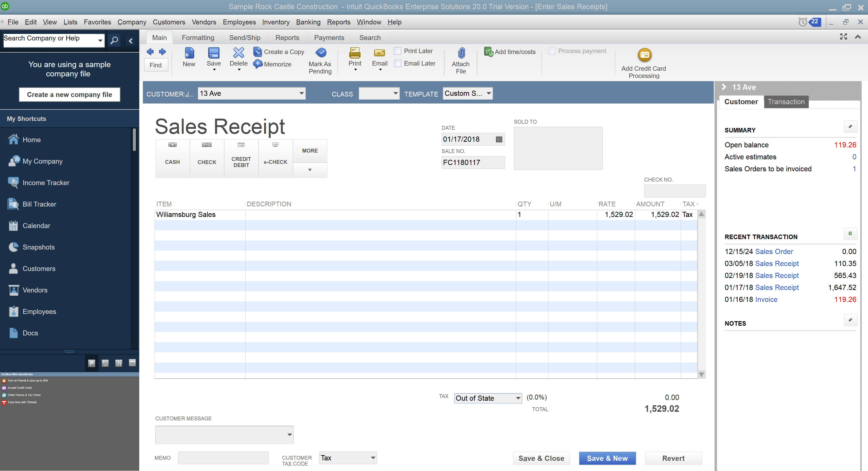This screenshot has height=471, width=868.
Task: Open the Vendors menu
Action: point(204,22)
